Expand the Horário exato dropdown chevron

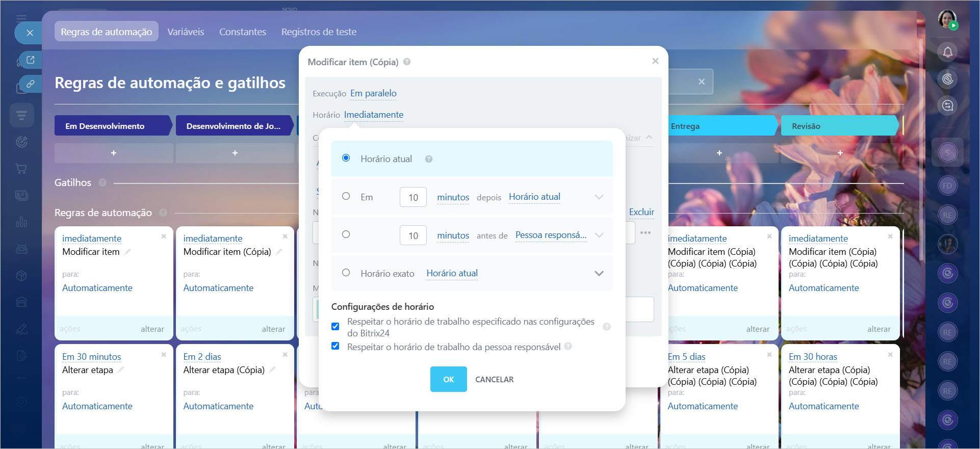[x=599, y=274]
